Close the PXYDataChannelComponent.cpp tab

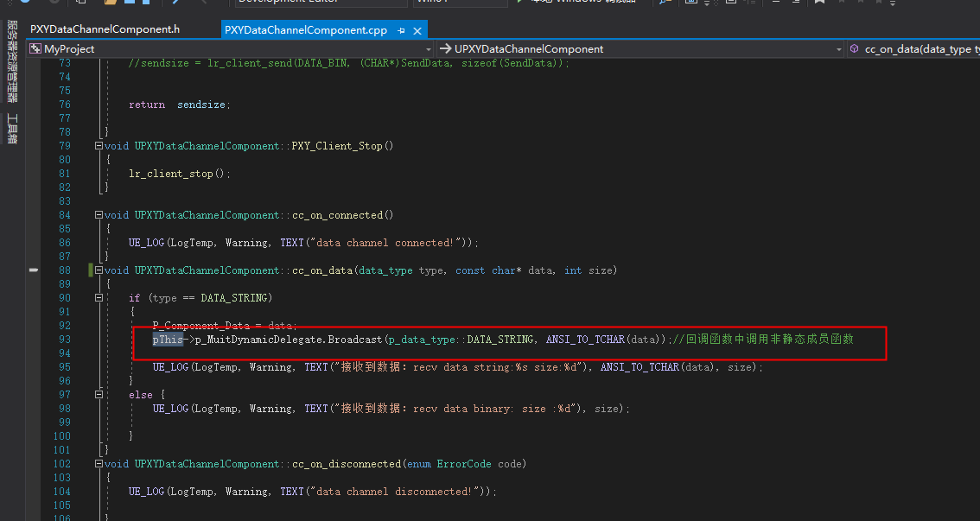(417, 30)
